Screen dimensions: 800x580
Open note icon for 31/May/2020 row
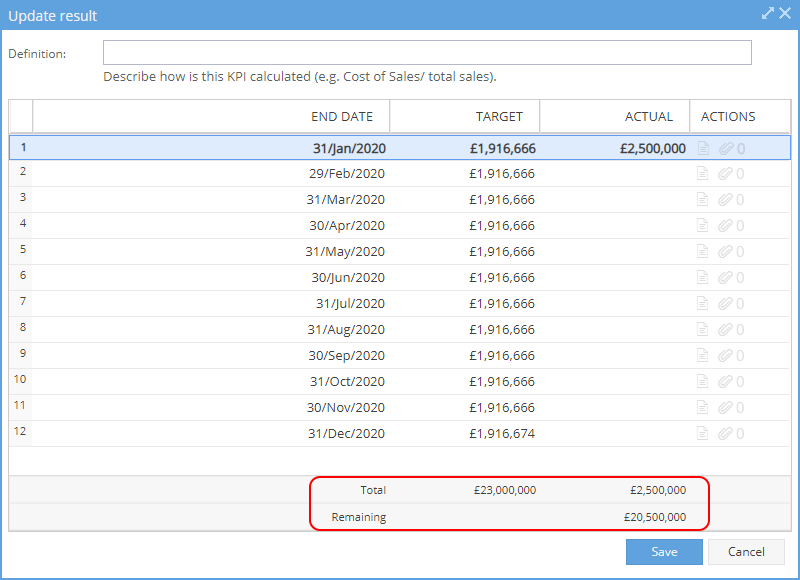pyautogui.click(x=703, y=251)
